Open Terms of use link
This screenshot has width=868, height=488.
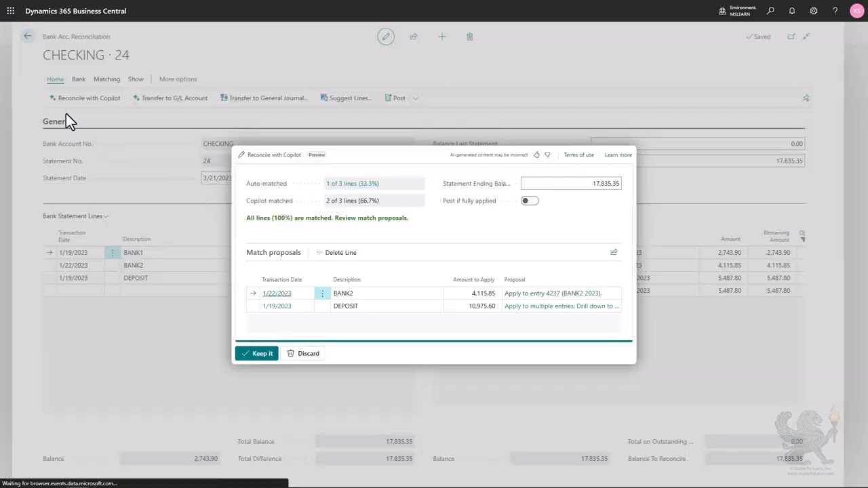tap(578, 155)
